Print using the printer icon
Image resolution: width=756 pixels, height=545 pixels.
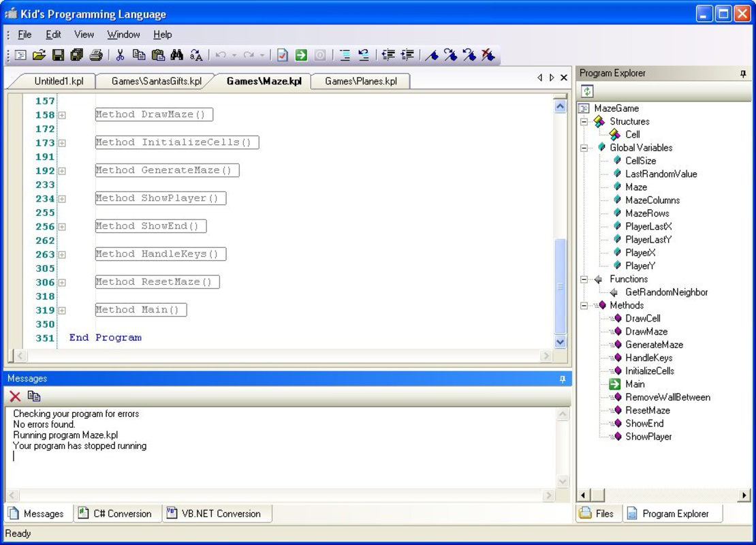(x=96, y=55)
